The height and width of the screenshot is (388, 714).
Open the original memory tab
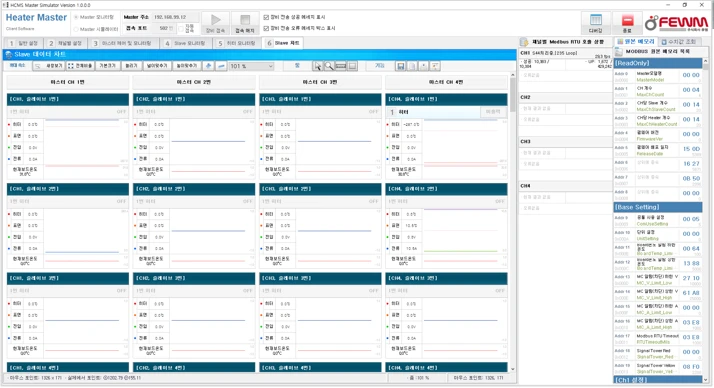click(x=636, y=41)
